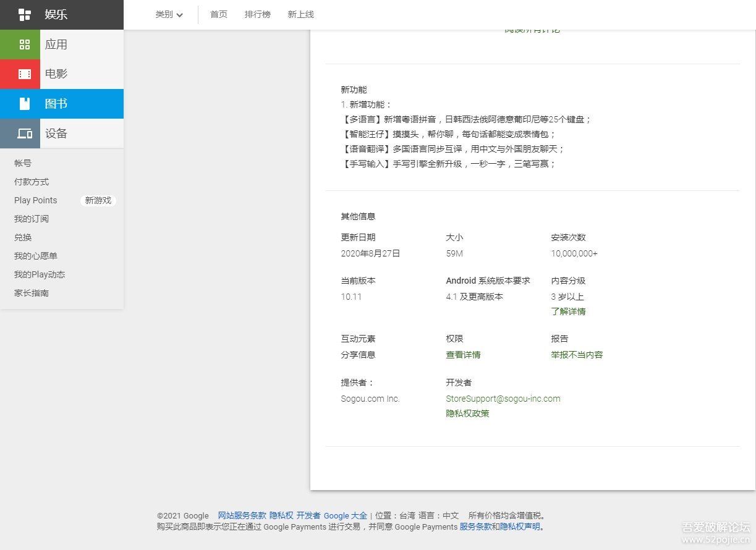Click the provider name Sogou.com Inc.
Screen dimensions: 756x550
click(x=370, y=399)
